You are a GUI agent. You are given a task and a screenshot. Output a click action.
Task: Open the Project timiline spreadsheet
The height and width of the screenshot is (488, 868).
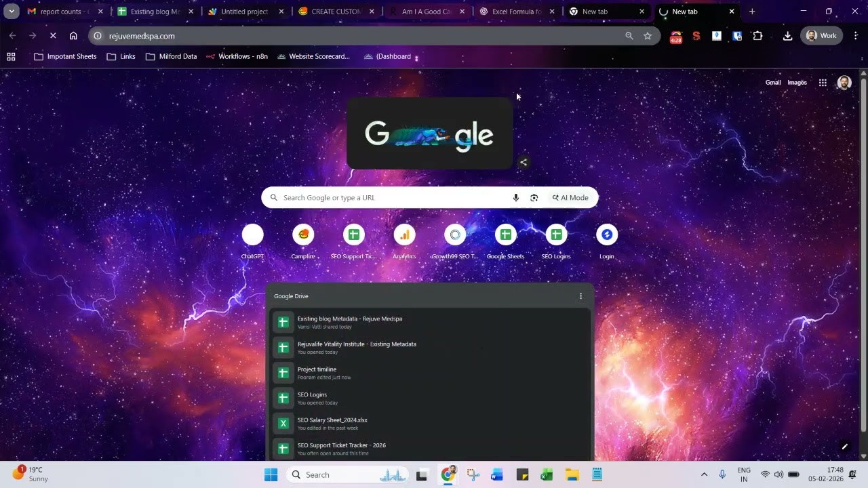(x=430, y=373)
